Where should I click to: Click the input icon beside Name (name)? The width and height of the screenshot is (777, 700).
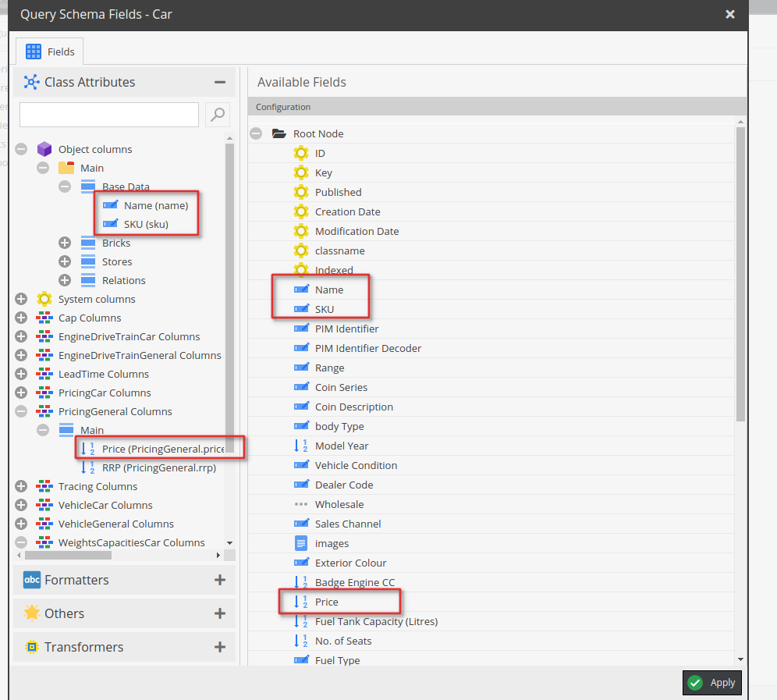(110, 204)
